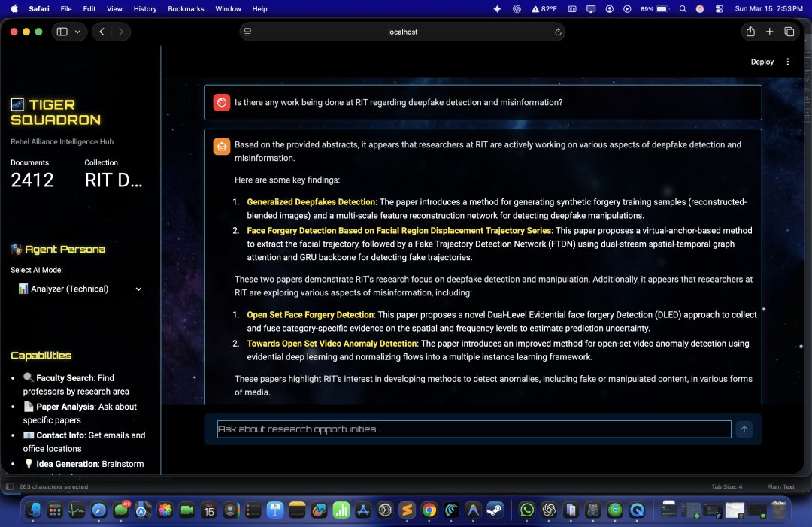This screenshot has height=527, width=812.
Task: Open Messages from the Dock
Action: click(x=120, y=510)
